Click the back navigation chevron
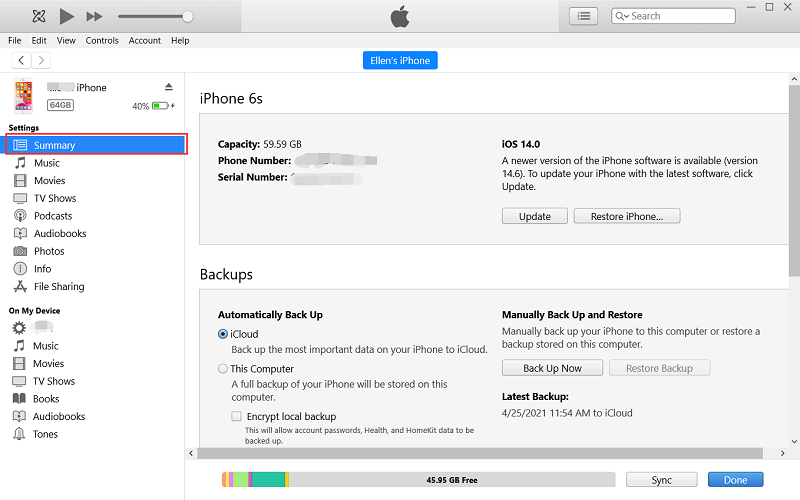This screenshot has height=500, width=800. pos(22,61)
